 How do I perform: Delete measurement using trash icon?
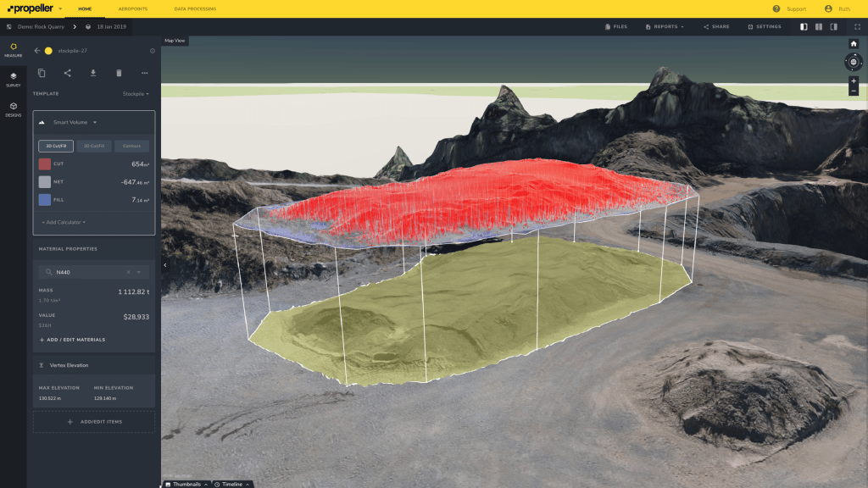119,73
